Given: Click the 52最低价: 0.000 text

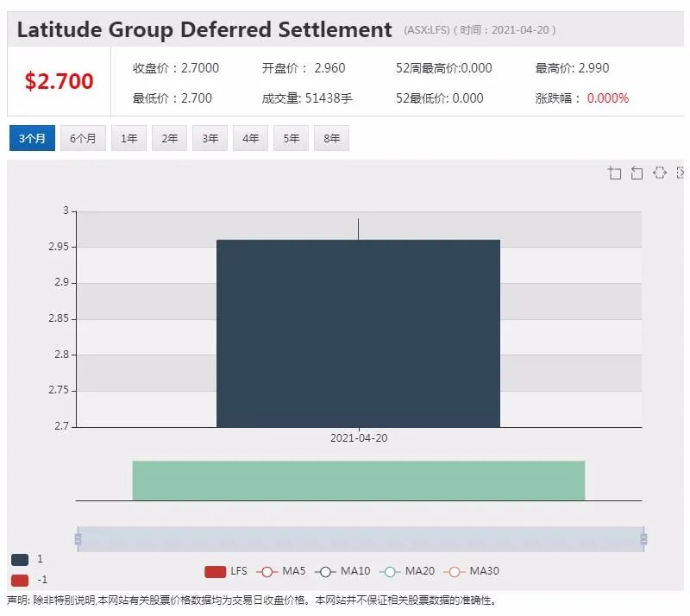Looking at the screenshot, I should 439,98.
